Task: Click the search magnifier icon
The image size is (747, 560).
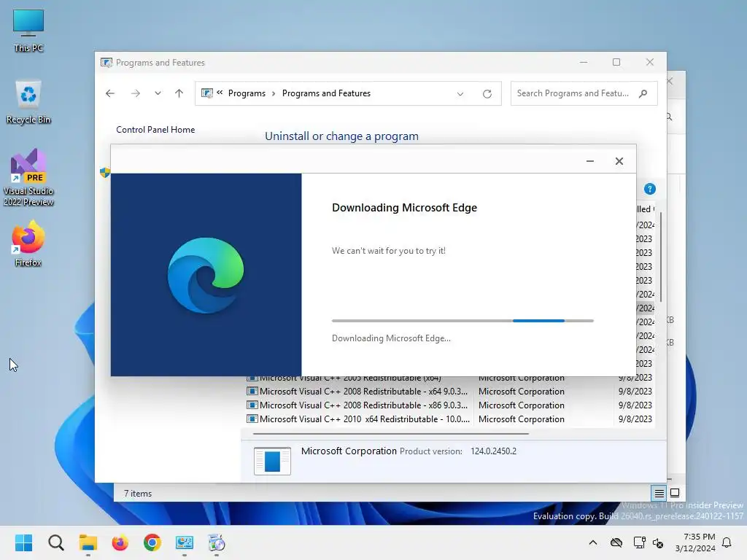Action: tap(643, 93)
